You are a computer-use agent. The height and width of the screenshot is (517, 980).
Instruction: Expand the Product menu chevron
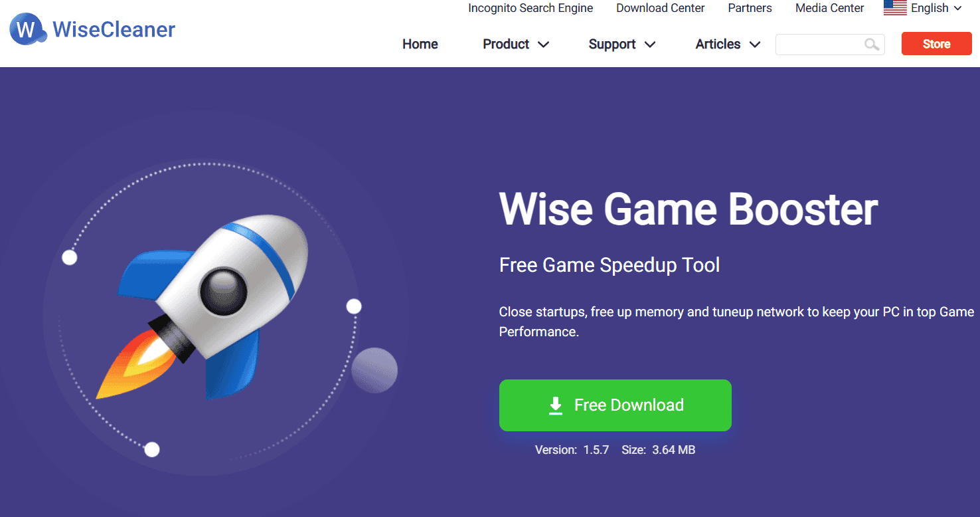pyautogui.click(x=543, y=45)
